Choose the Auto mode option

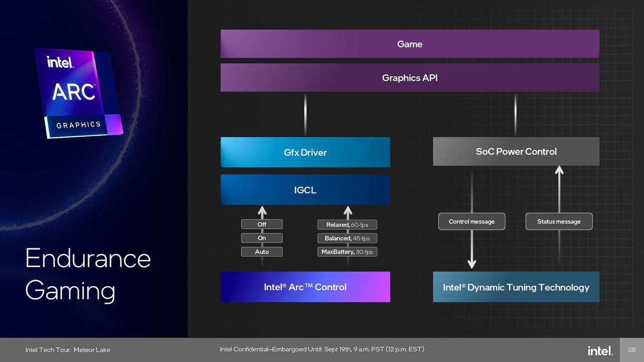(262, 251)
